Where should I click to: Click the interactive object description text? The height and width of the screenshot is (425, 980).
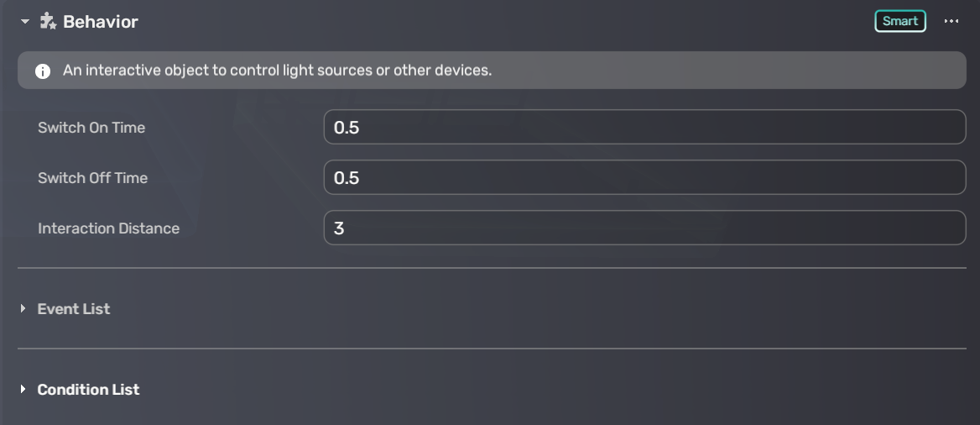point(277,71)
